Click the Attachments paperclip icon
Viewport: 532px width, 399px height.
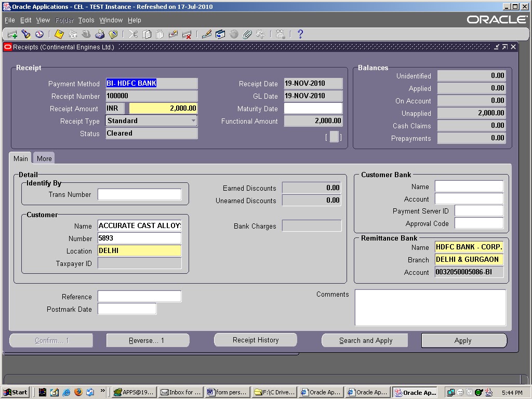pos(247,34)
